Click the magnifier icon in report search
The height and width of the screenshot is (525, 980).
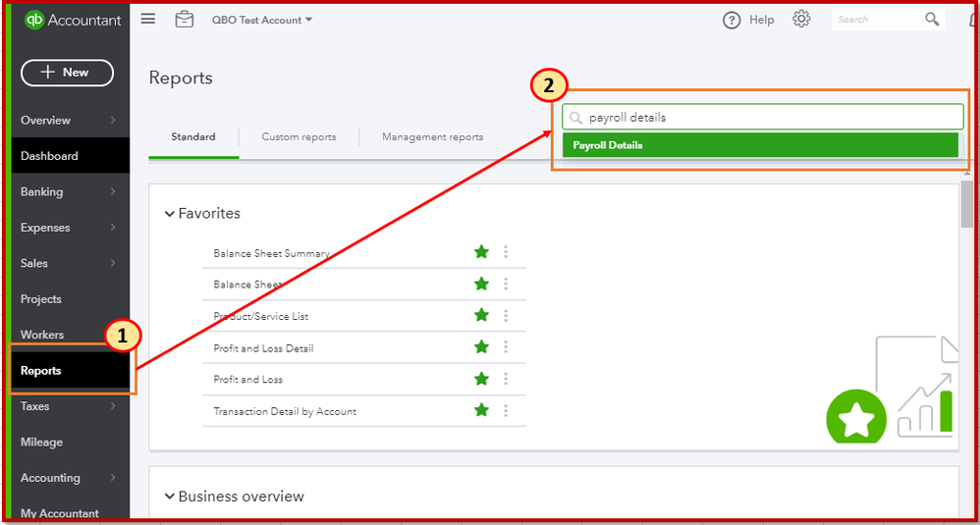(575, 118)
